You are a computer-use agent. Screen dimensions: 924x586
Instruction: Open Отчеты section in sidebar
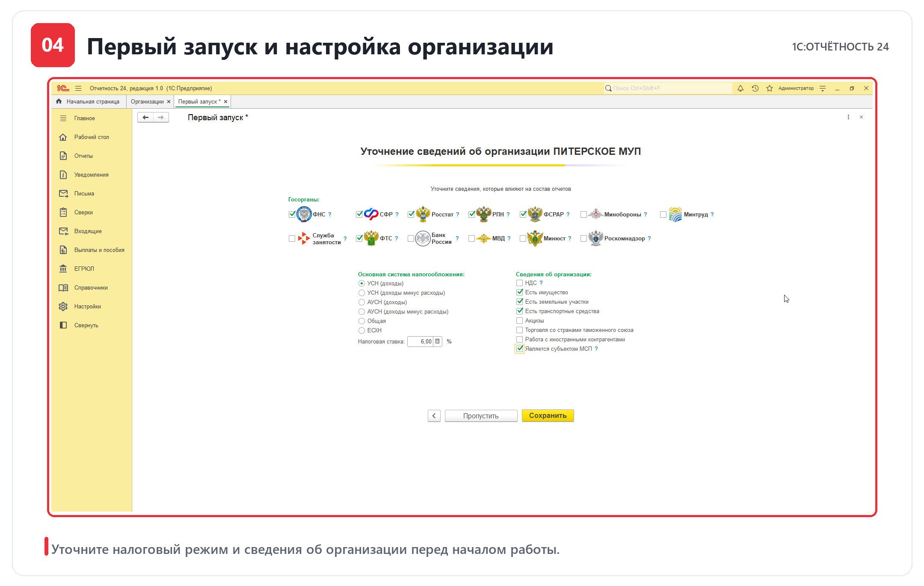92,156
